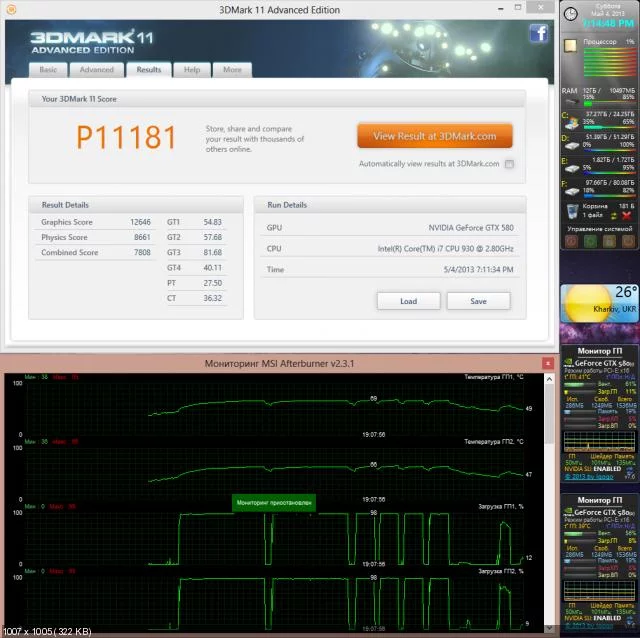Click the GT2 result 57.68
This screenshot has height=638, width=640.
click(213, 237)
